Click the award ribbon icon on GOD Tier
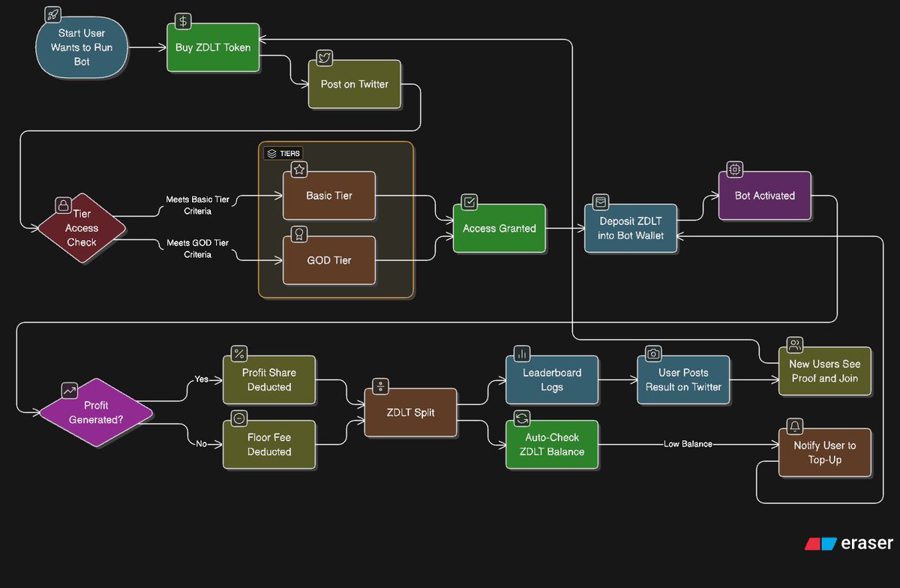This screenshot has width=900, height=588. pyautogui.click(x=298, y=234)
